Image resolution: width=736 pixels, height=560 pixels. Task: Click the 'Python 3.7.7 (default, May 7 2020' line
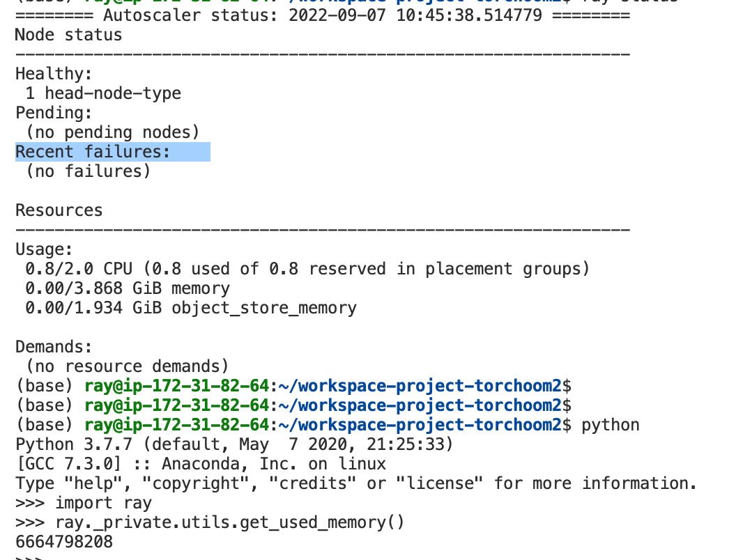click(x=234, y=444)
